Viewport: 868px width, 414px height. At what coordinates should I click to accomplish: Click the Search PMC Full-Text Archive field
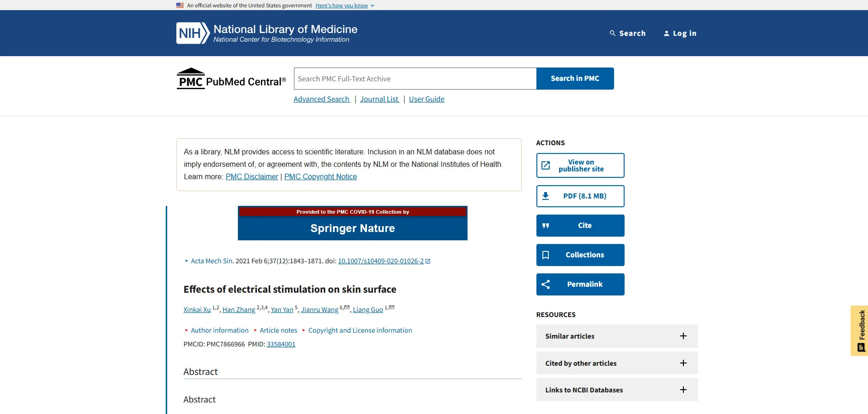point(415,79)
